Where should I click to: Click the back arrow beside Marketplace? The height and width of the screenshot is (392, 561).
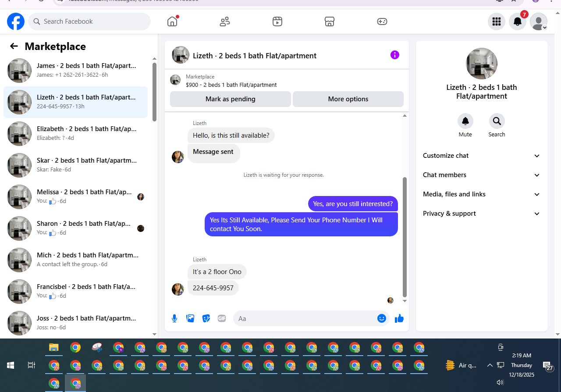click(14, 46)
